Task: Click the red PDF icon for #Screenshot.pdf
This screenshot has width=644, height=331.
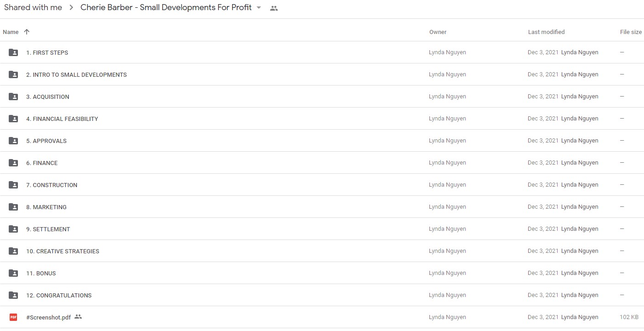Action: click(13, 317)
